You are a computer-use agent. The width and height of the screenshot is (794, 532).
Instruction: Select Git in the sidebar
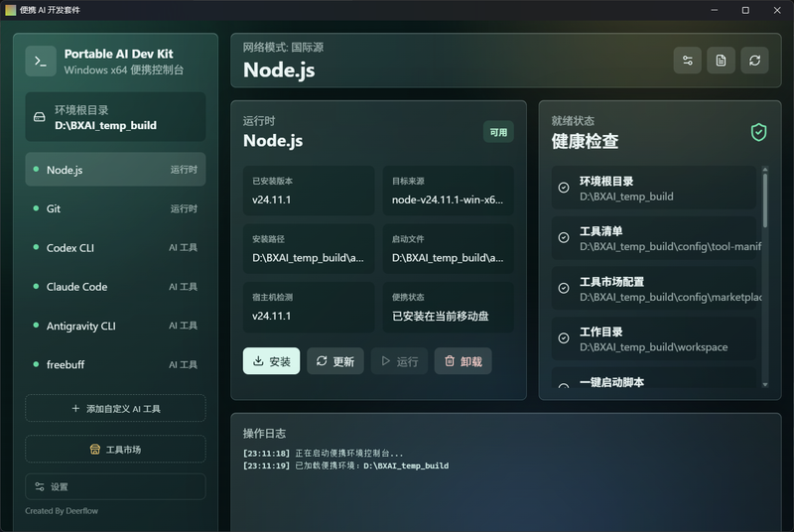click(115, 208)
